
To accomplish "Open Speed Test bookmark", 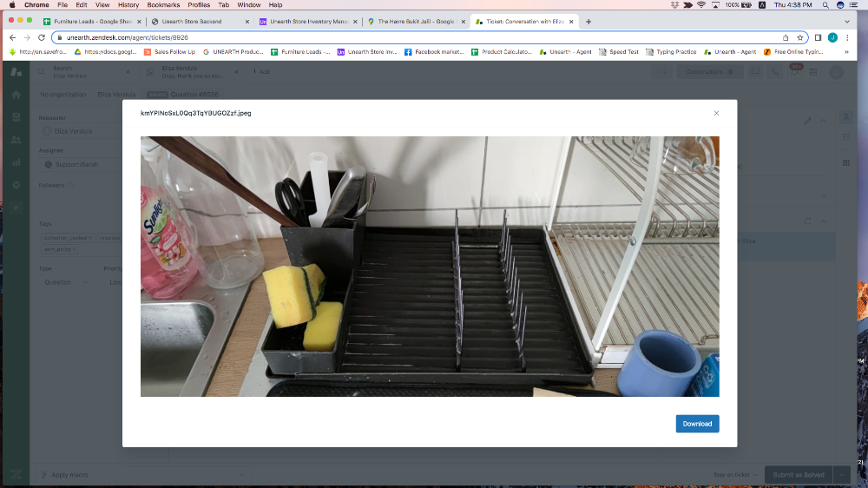I will point(619,52).
